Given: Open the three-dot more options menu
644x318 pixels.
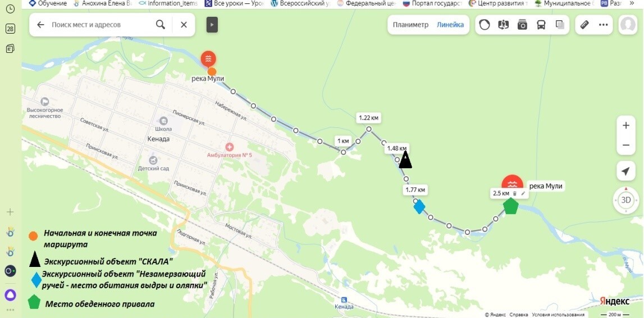Looking at the screenshot, I should point(604,25).
